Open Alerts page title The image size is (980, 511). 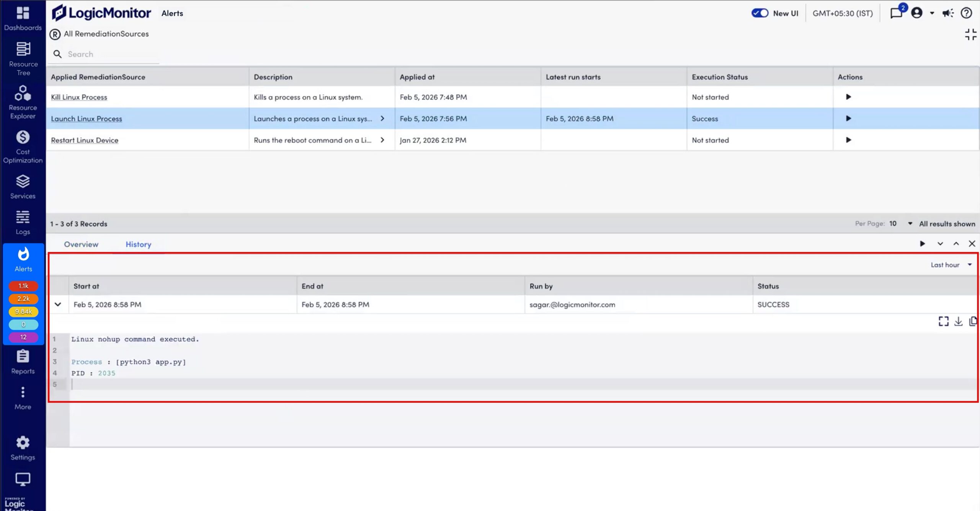click(172, 13)
